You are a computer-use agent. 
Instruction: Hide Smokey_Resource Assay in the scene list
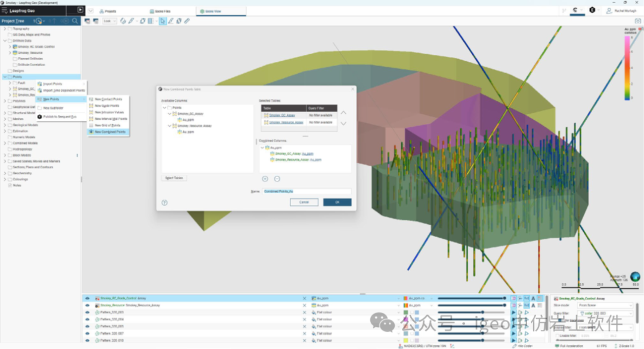click(x=87, y=305)
